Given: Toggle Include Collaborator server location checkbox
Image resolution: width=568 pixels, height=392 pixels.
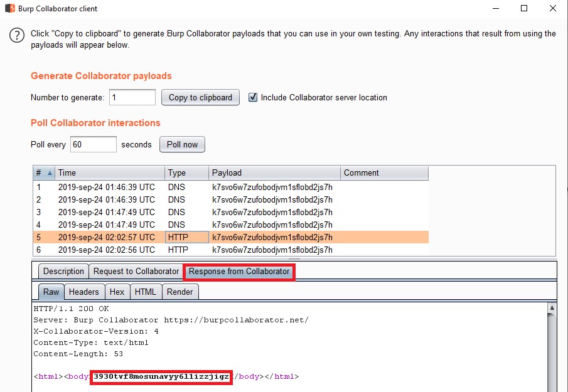Looking at the screenshot, I should [x=253, y=97].
